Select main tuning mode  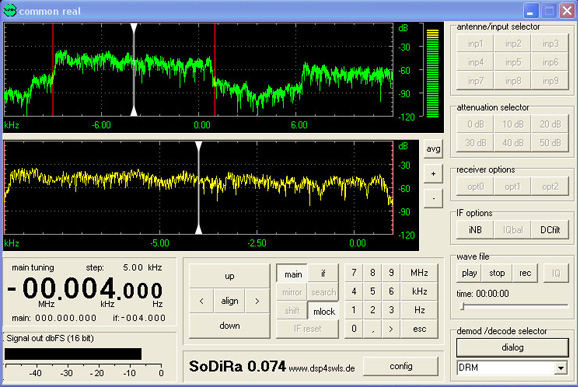[293, 274]
